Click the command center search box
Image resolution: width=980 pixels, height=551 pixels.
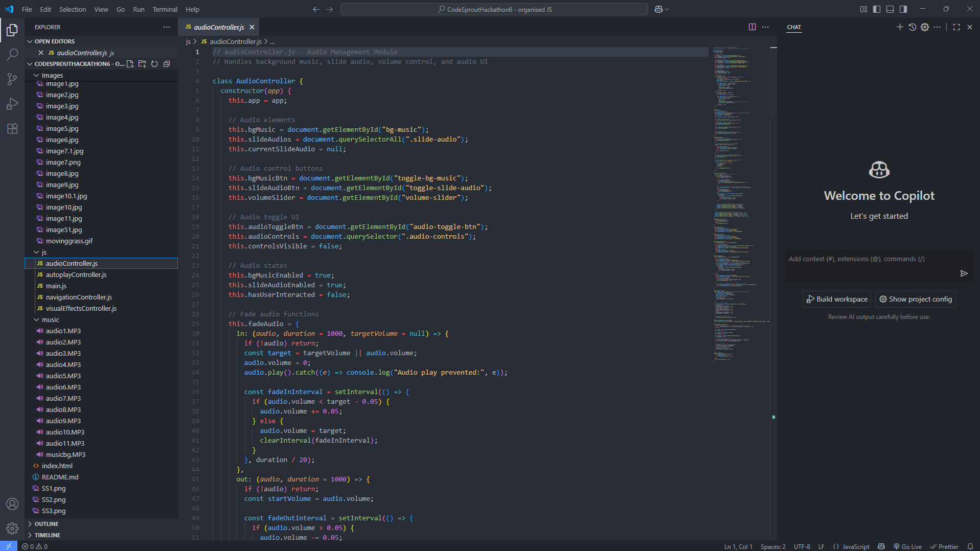point(494,9)
